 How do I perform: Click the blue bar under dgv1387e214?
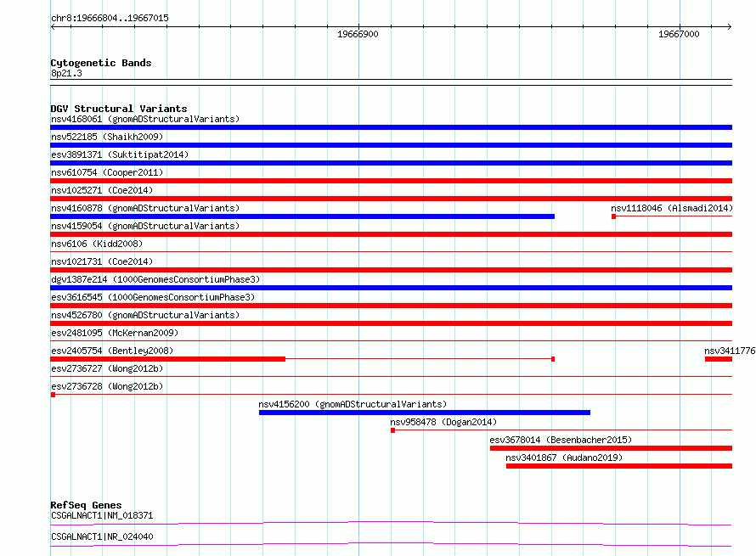(x=391, y=288)
